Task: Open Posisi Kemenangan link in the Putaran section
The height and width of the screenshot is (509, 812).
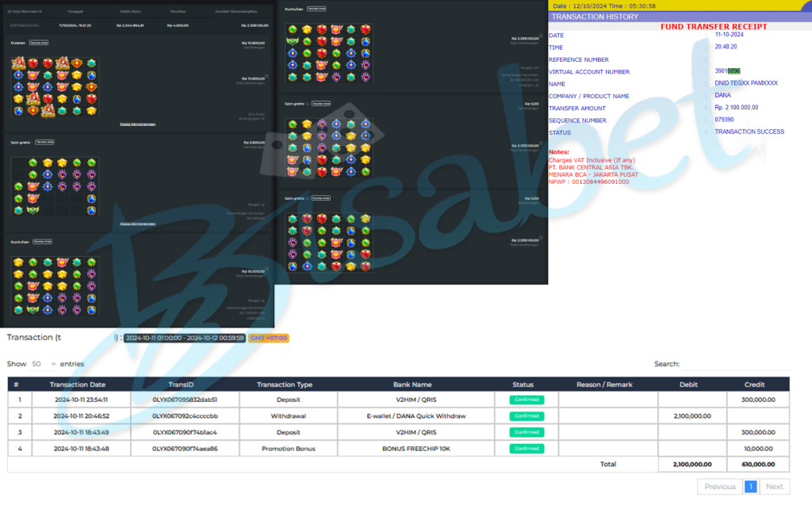Action: pos(138,124)
